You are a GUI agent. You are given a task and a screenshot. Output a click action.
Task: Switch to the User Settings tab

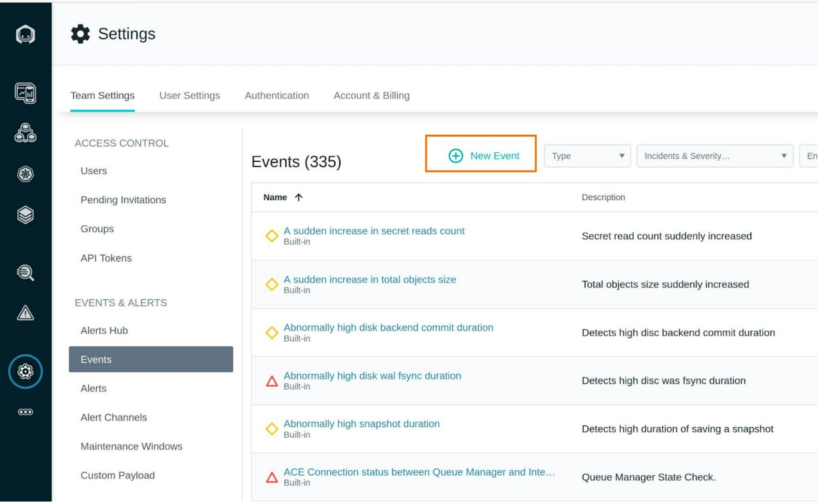tap(190, 96)
